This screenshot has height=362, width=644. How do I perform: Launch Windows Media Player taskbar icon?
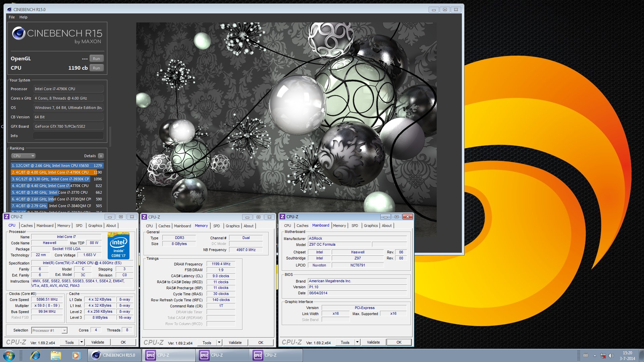click(76, 355)
